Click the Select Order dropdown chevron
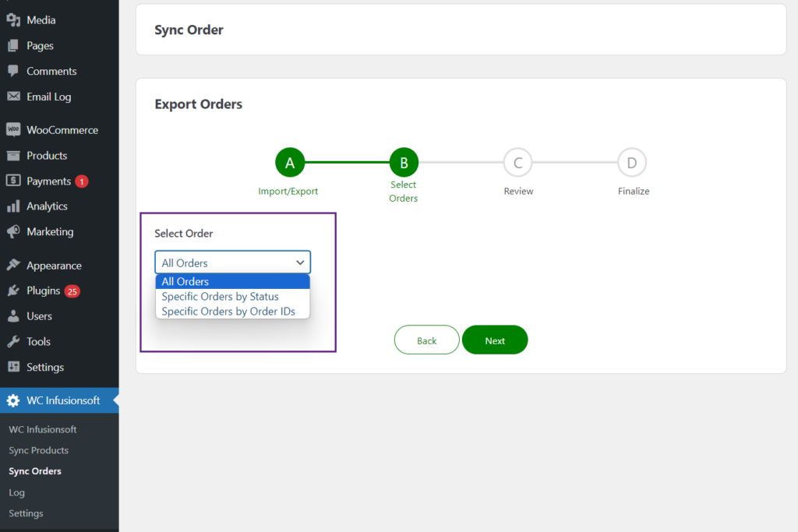 point(300,262)
